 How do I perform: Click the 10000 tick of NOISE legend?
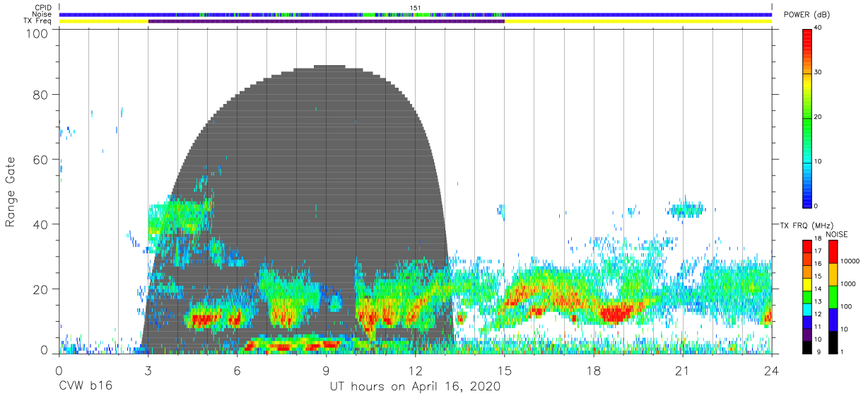(x=849, y=262)
